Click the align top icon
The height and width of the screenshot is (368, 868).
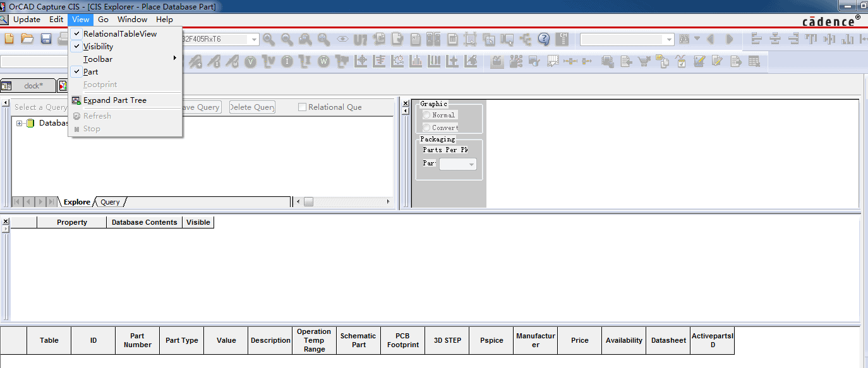(x=811, y=39)
